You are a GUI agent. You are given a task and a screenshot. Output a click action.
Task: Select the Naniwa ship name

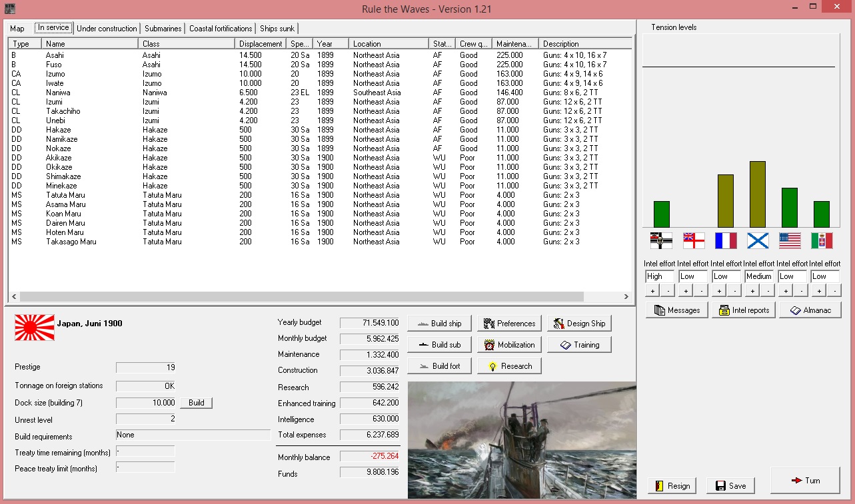pos(58,93)
